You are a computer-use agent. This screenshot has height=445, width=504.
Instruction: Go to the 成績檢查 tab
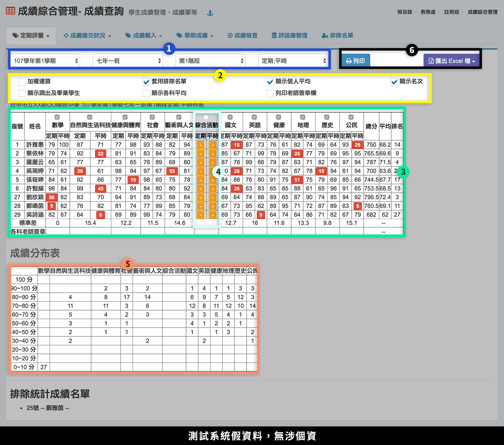click(242, 35)
